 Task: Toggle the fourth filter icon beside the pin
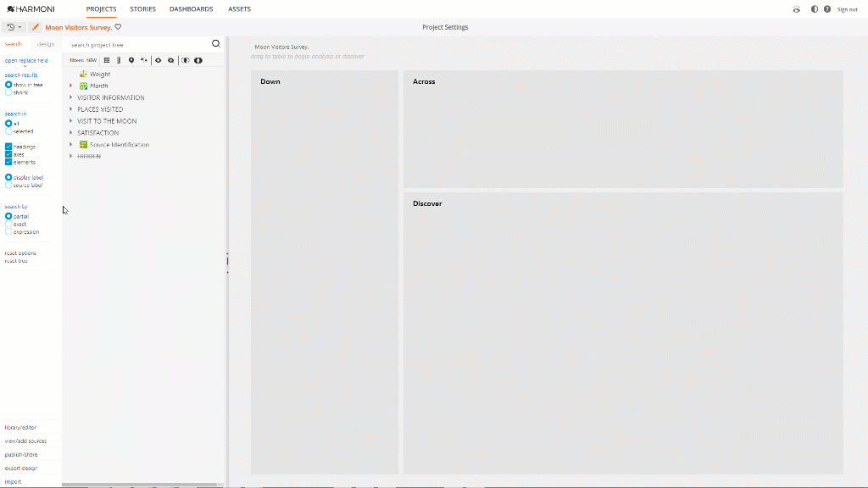pyautogui.click(x=144, y=60)
